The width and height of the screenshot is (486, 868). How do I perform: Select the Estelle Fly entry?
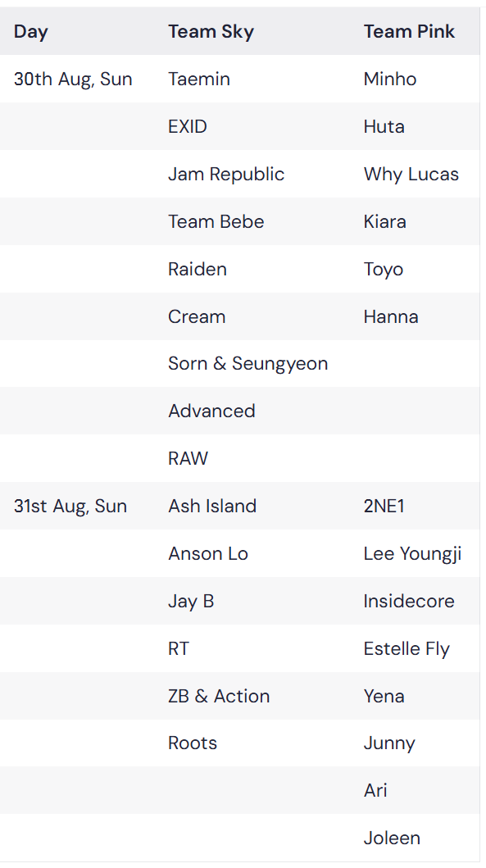click(x=407, y=649)
